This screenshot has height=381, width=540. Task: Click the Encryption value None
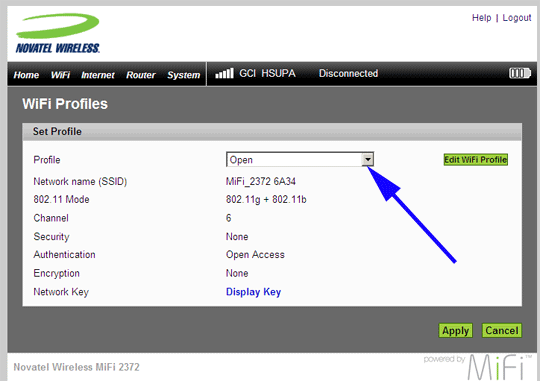[237, 273]
